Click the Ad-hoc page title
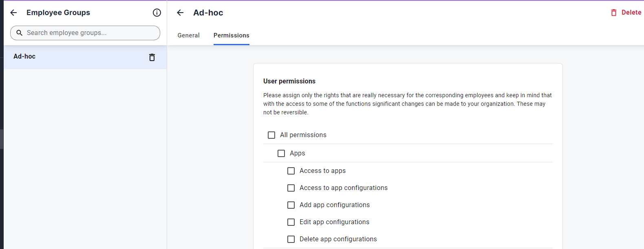Viewport: 644px width, 249px height. (x=208, y=13)
